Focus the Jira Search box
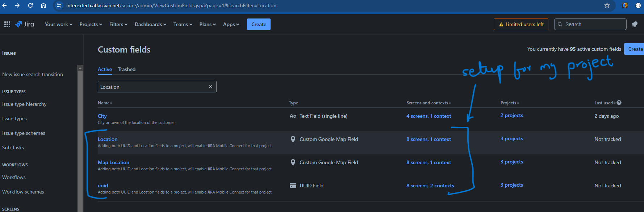 pos(590,24)
